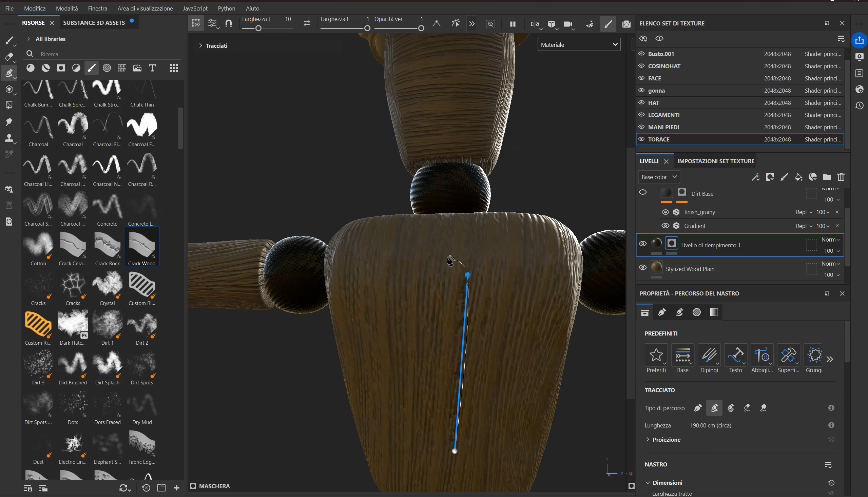Select the Paint brush tool in left toolbar
The image size is (868, 497).
click(9, 40)
